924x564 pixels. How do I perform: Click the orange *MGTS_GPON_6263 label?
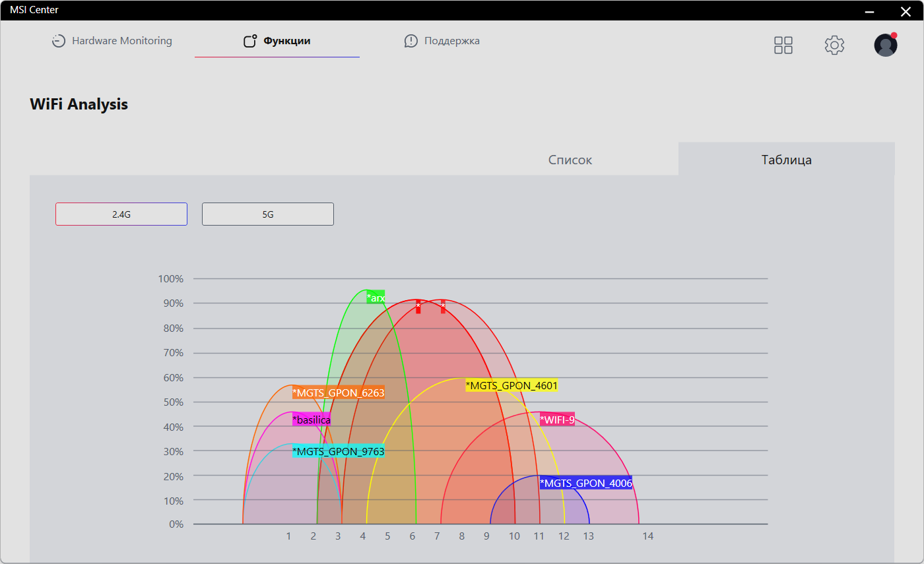(x=339, y=392)
